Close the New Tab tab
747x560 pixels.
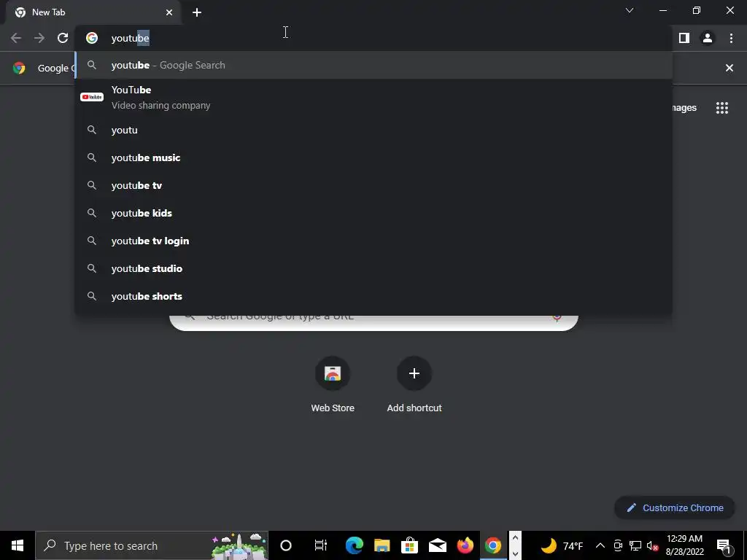(x=169, y=12)
